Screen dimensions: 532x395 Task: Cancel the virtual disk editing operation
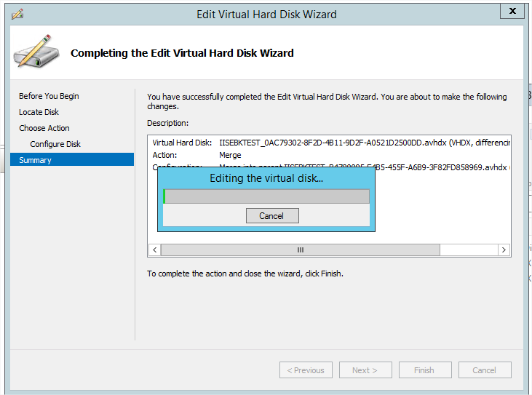271,216
